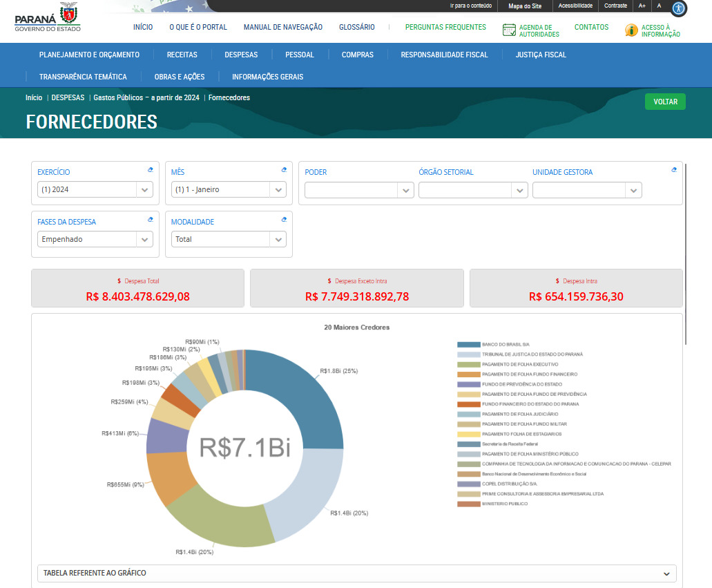Open Mapa do Site link
Viewport: 712px width, 588px height.
(525, 6)
